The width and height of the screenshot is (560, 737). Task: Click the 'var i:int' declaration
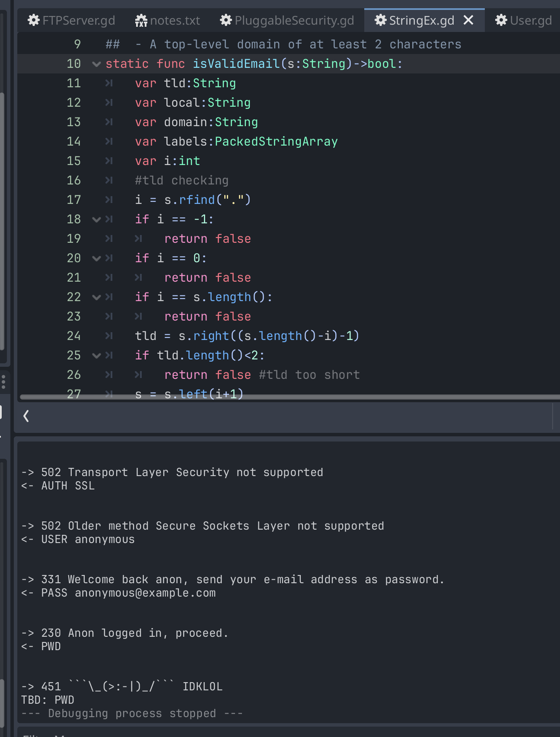point(168,161)
